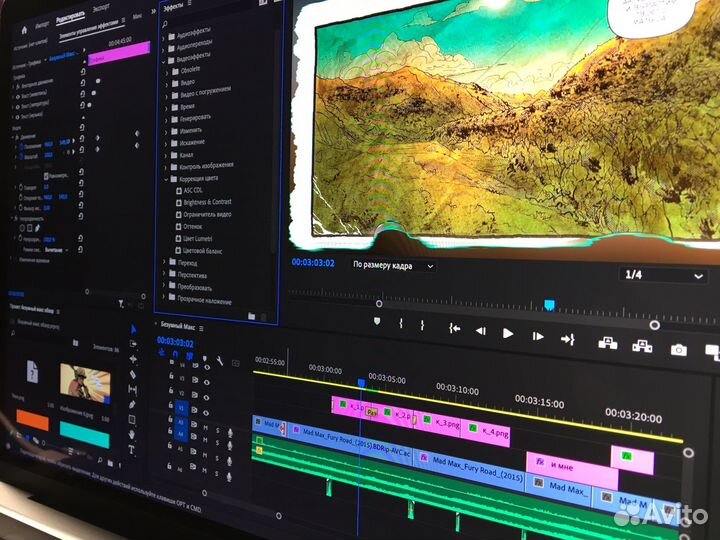This screenshot has width=720, height=540.
Task: Click the orange color matte in Project panel
Action: 32,421
